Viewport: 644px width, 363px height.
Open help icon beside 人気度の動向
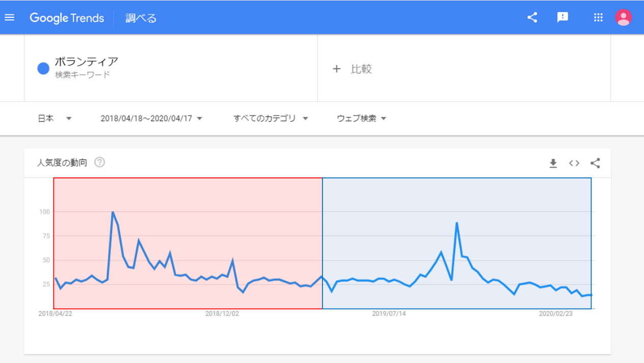click(x=100, y=163)
